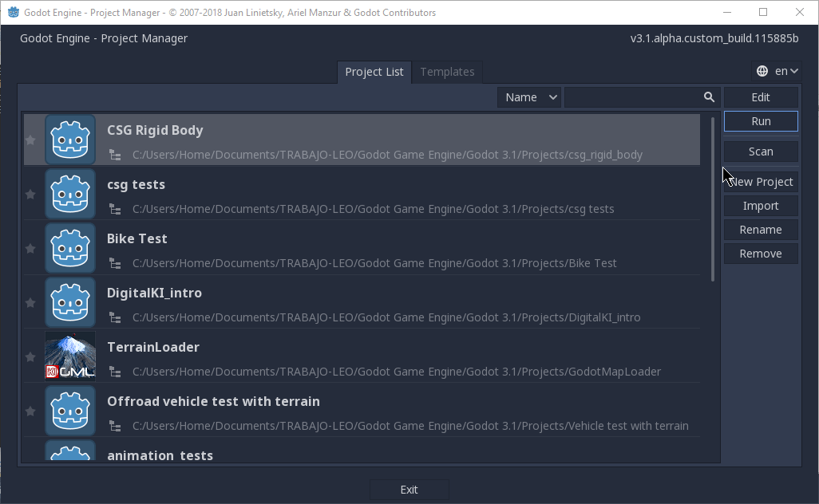Open the Name sort order dropdown
The image size is (819, 504).
[529, 97]
